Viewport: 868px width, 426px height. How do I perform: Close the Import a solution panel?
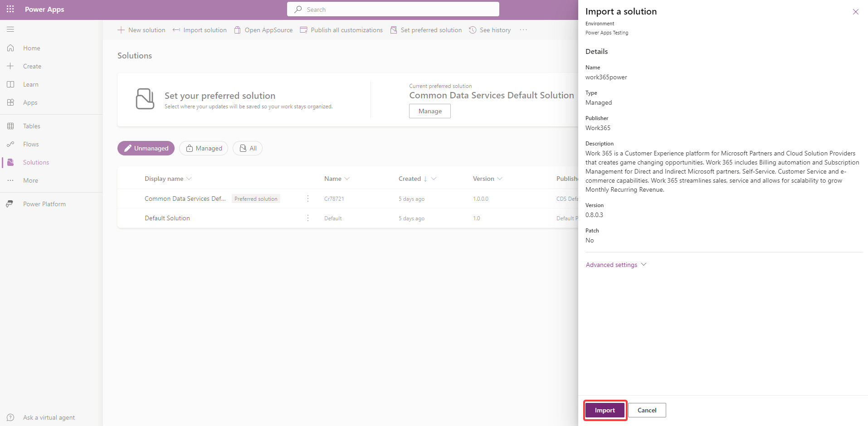click(x=856, y=12)
